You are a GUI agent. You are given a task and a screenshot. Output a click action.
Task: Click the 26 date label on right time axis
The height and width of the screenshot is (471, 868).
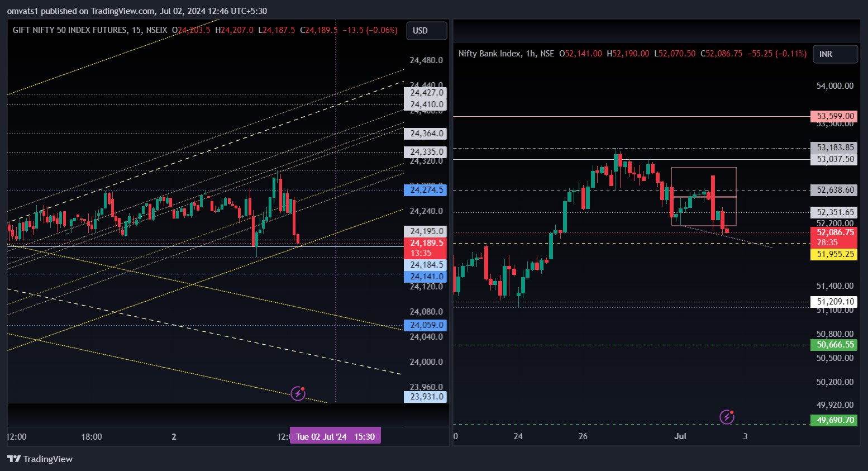583,436
